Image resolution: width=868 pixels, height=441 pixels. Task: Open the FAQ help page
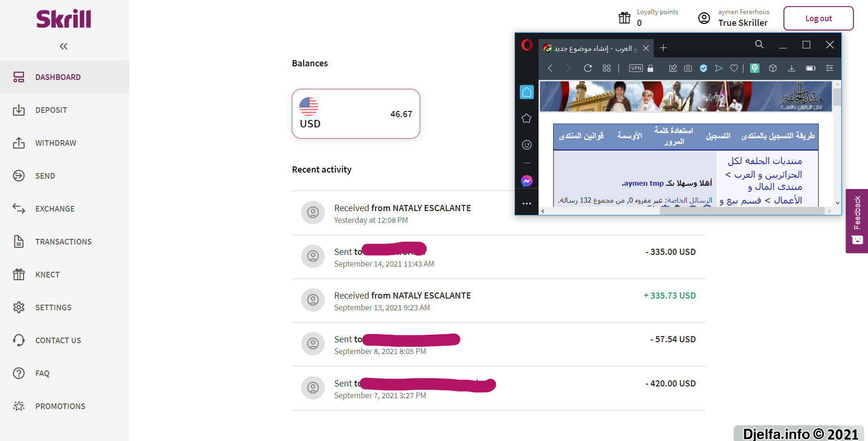point(42,373)
